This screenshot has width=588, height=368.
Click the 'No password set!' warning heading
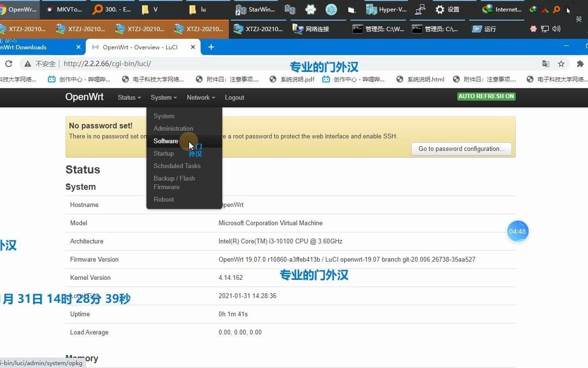click(101, 126)
